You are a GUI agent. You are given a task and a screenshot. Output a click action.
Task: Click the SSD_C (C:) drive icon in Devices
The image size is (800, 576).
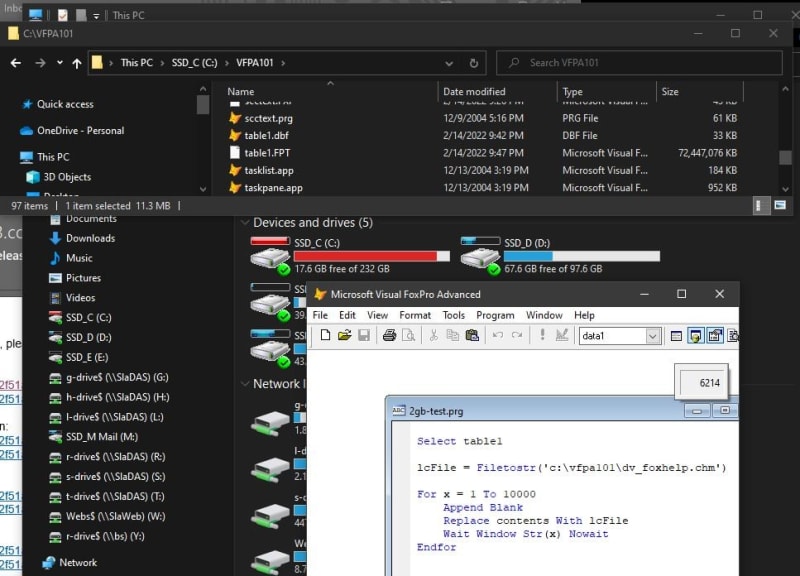(270, 255)
